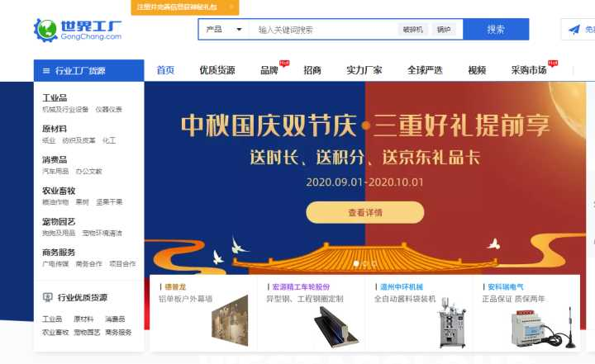Close the orange registration promo banner
This screenshot has width=595, height=364.
click(x=231, y=7)
